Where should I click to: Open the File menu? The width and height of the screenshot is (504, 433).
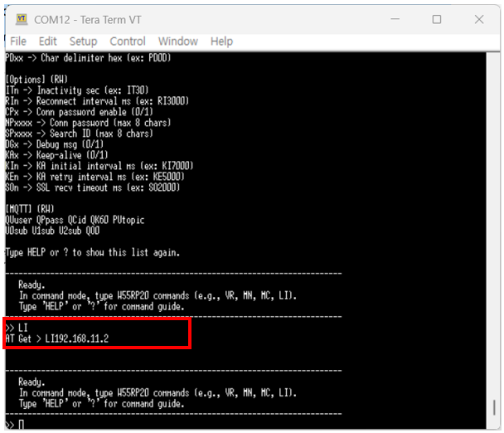(18, 41)
